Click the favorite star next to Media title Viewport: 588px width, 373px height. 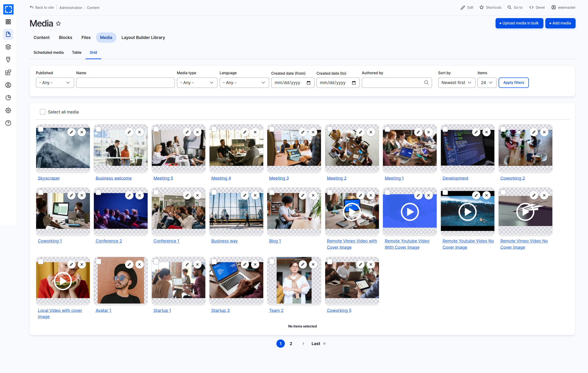pos(58,24)
